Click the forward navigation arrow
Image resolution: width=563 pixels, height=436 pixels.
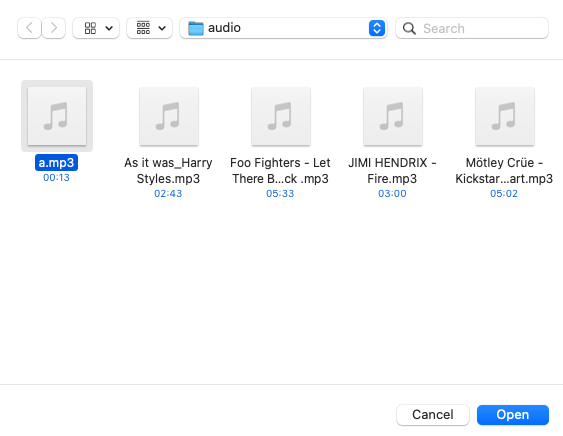pos(53,28)
